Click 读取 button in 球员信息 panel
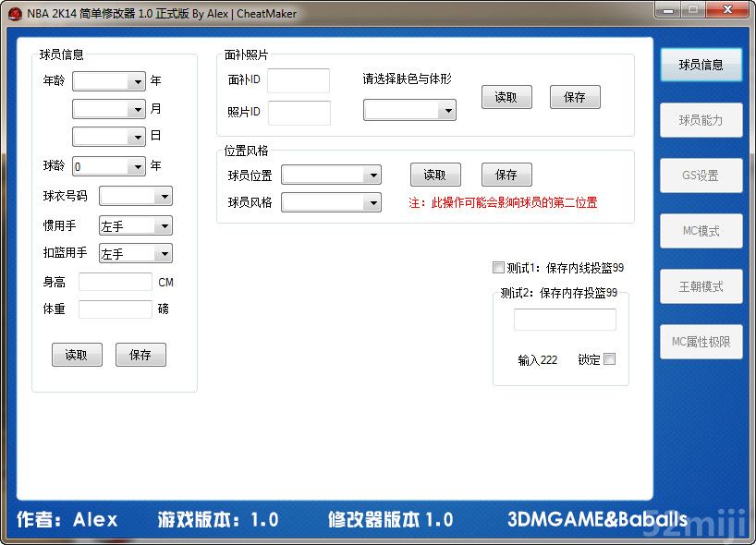Viewport: 756px width, 545px height. (x=77, y=355)
